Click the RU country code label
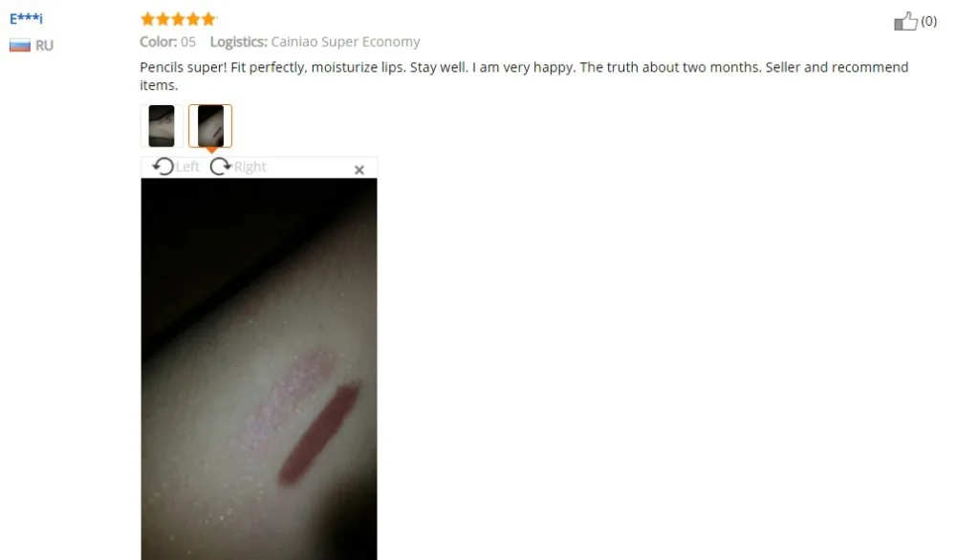 click(x=44, y=46)
